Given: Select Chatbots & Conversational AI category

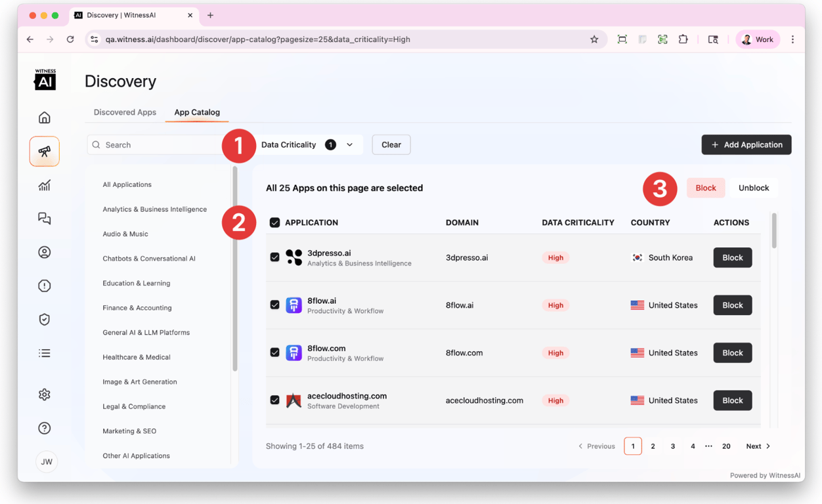Looking at the screenshot, I should 149,259.
